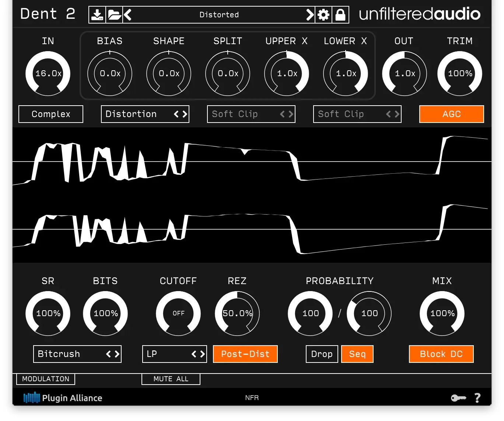Click the Plugin Alliance logo
The image size is (504, 421).
click(63, 398)
